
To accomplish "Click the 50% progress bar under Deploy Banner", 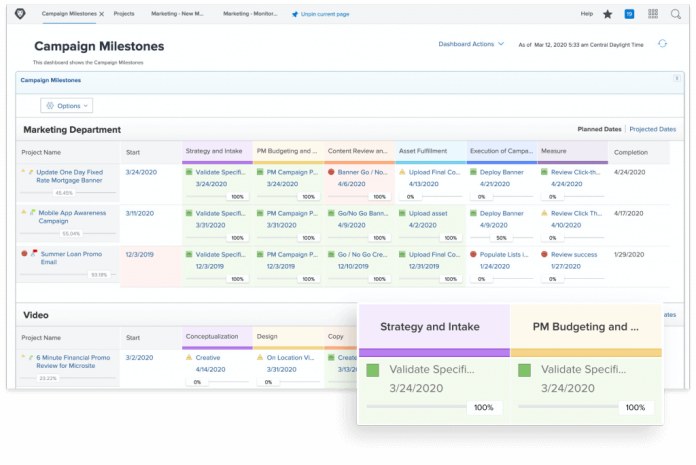I will (502, 238).
